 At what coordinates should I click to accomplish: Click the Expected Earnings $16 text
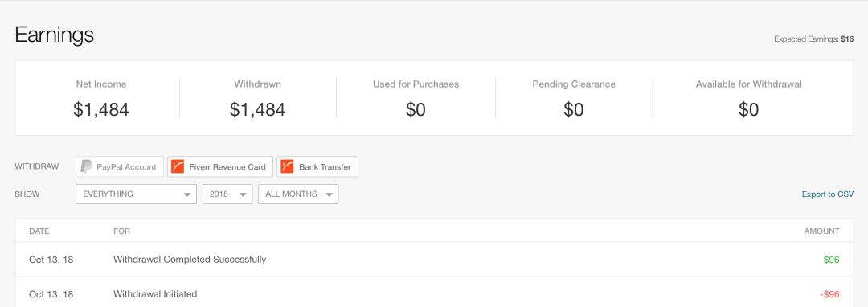click(813, 39)
